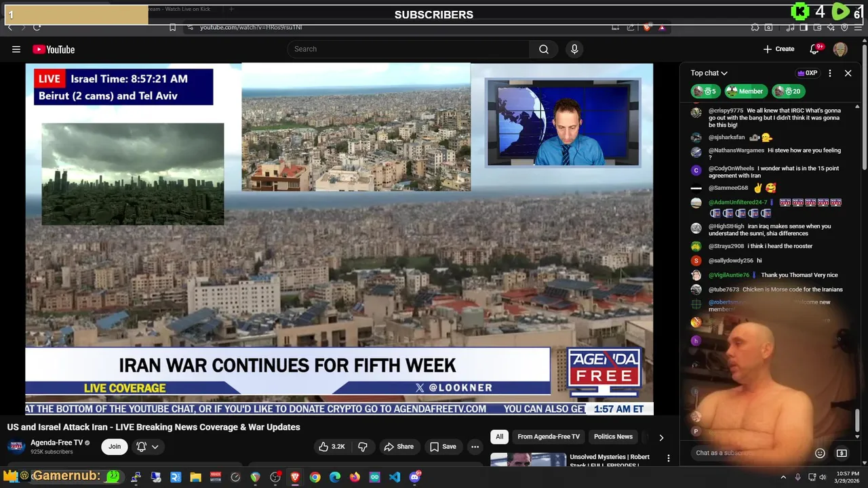Click the pinned gift chip showing 20
This screenshot has height=488, width=868.
[788, 91]
